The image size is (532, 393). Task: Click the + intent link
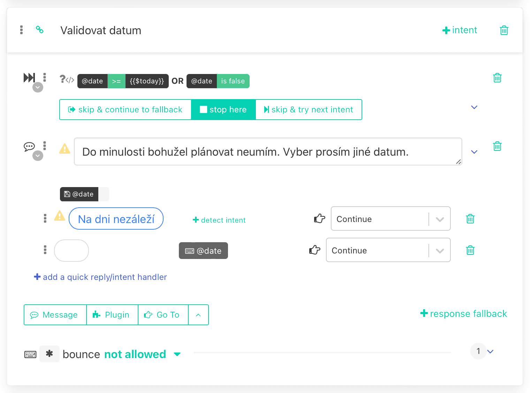pos(459,30)
